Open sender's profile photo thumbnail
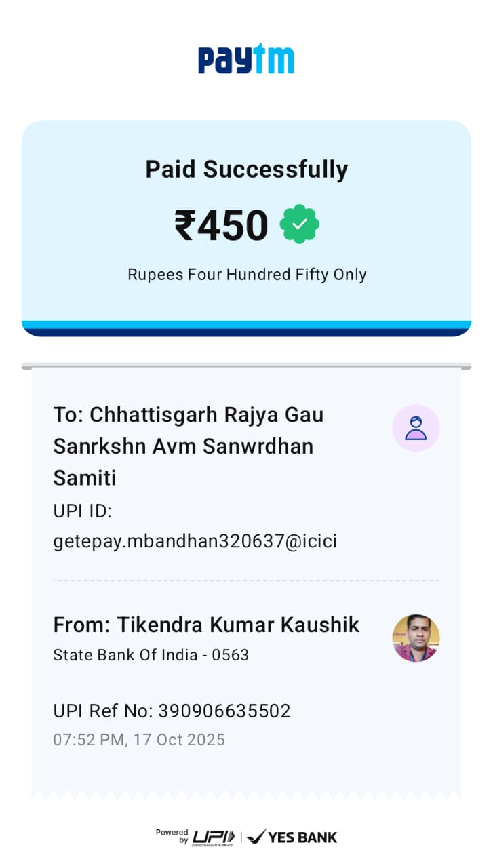Screen dimensions: 493x868 click(416, 638)
